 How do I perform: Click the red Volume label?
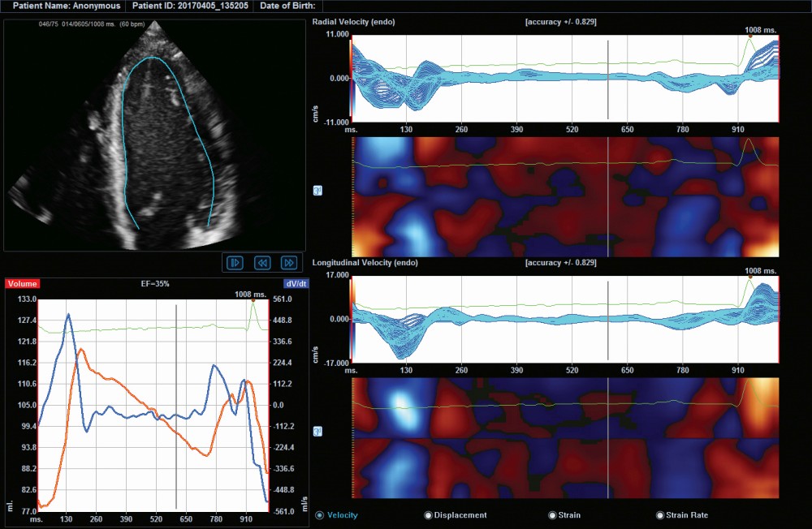click(23, 284)
